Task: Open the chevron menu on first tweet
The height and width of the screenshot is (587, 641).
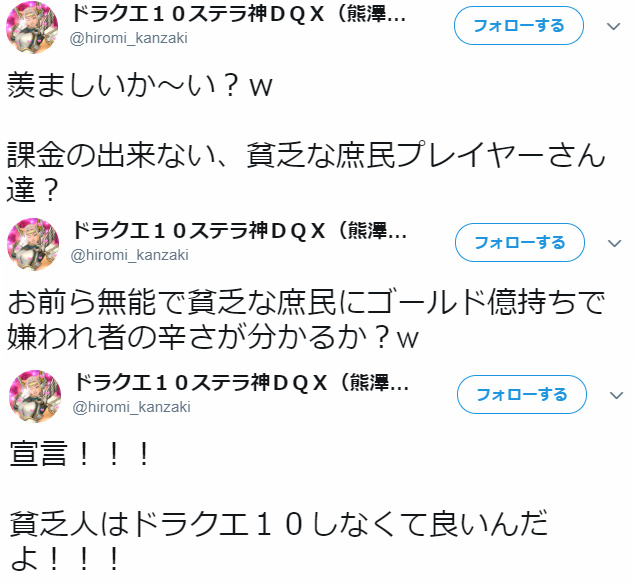Action: [613, 27]
